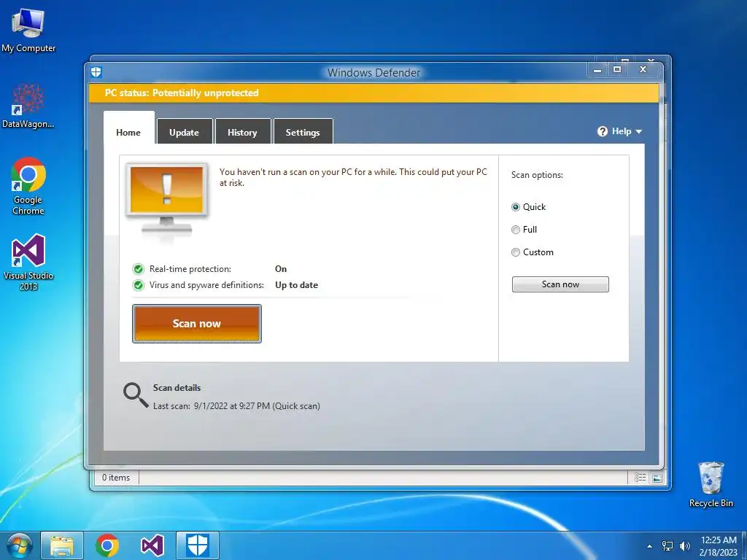Click the orange warning monitor image
Image resolution: width=747 pixels, height=560 pixels.
[167, 200]
